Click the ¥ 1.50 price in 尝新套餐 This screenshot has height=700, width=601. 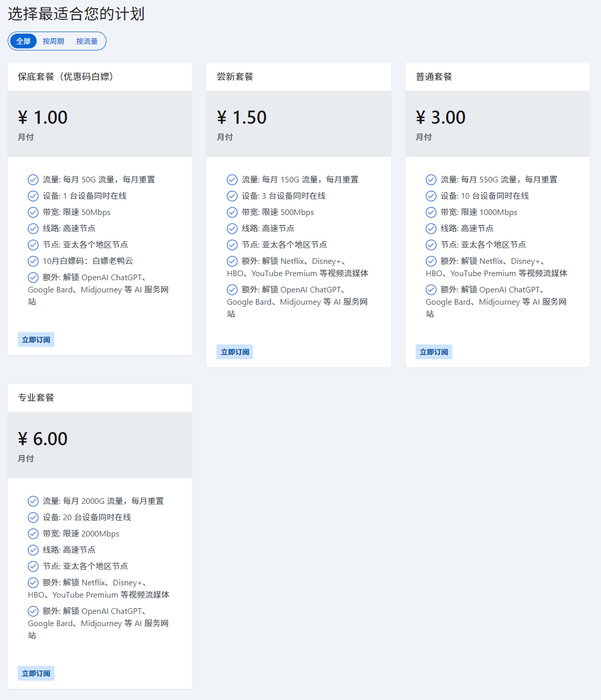241,118
